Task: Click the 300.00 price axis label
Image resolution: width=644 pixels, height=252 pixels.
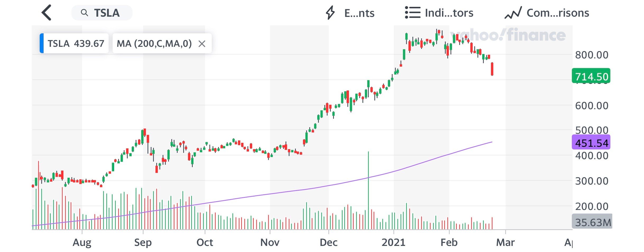Action: tap(592, 181)
